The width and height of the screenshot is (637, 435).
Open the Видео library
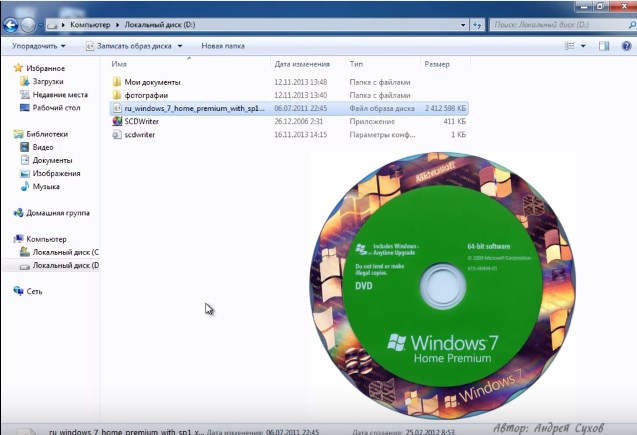[43, 147]
